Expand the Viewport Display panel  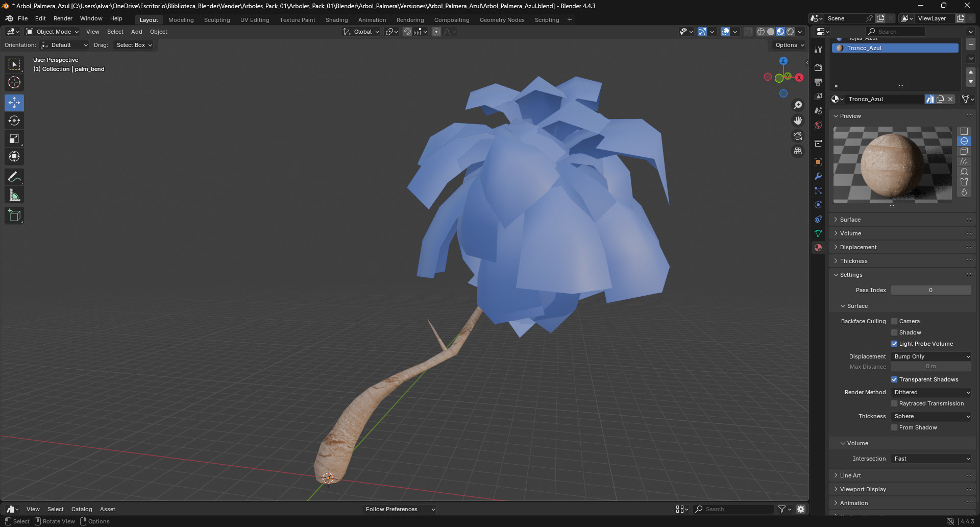point(902,489)
